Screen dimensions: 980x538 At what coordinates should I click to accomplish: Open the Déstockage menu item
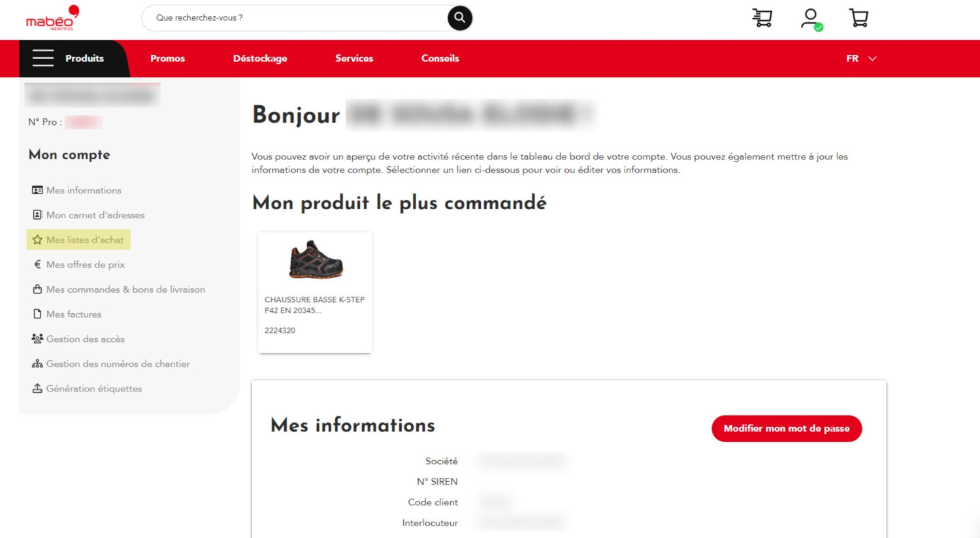tap(260, 58)
